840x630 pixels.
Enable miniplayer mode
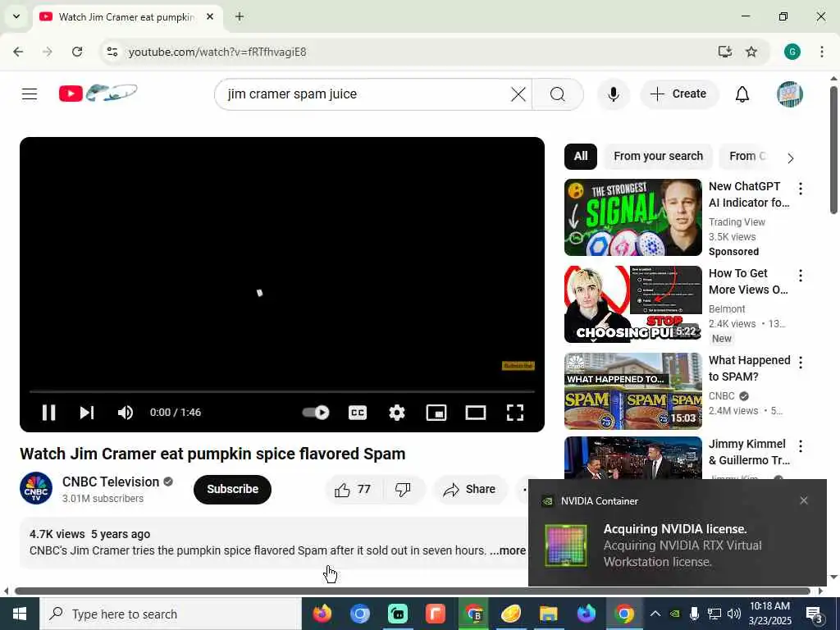pyautogui.click(x=436, y=413)
